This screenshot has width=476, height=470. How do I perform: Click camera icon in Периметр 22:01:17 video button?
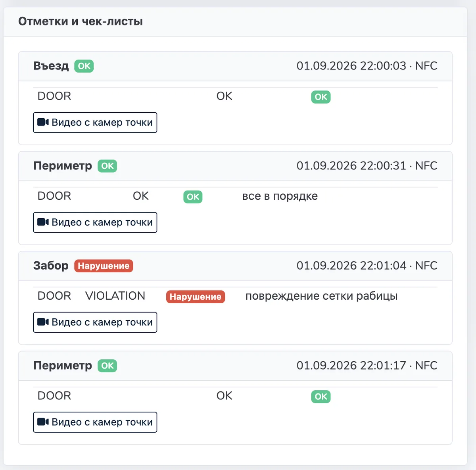43,422
